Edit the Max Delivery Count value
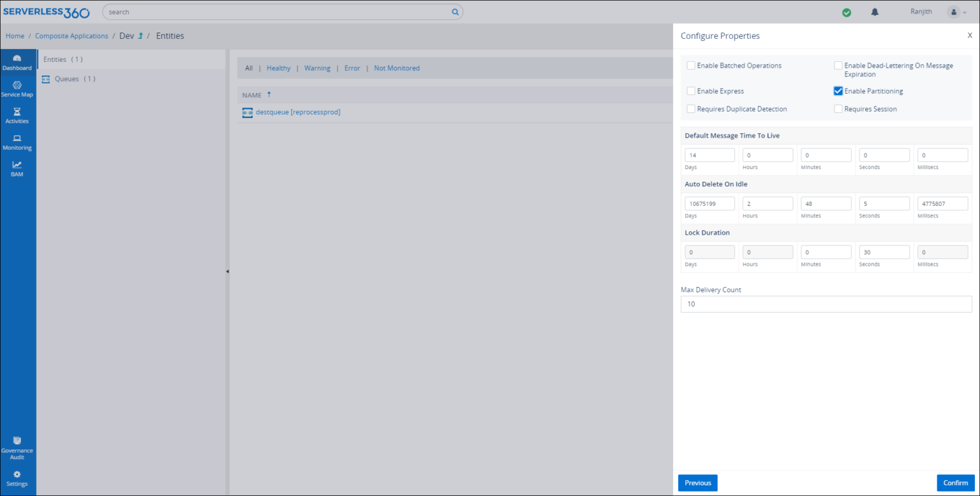Screen dimensions: 980x496 [x=826, y=304]
